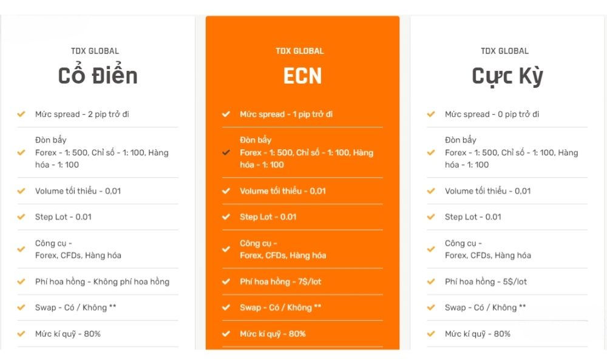Click the checkmark beside Cổ Điển Swap row
This screenshot has height=364, width=607.
[21, 308]
